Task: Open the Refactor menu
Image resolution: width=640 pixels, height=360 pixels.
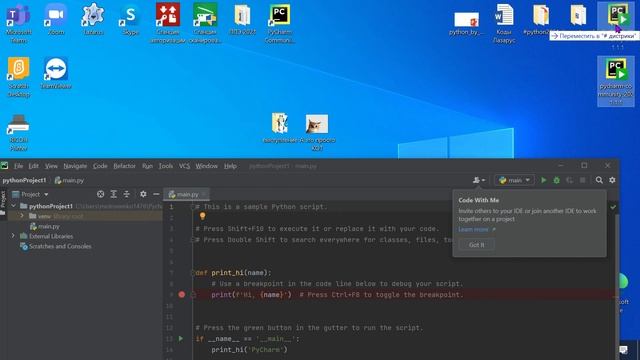Action: tap(124, 166)
